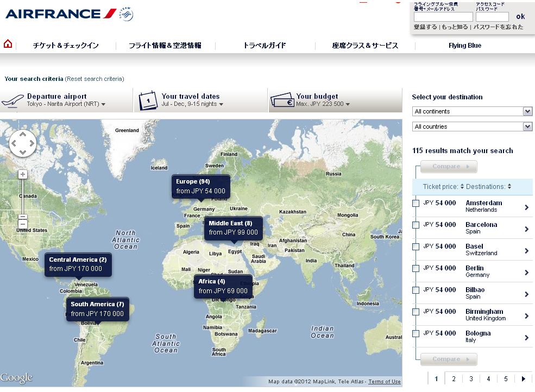The width and height of the screenshot is (535, 392).
Task: Go to next results page arrow
Action: (x=524, y=378)
